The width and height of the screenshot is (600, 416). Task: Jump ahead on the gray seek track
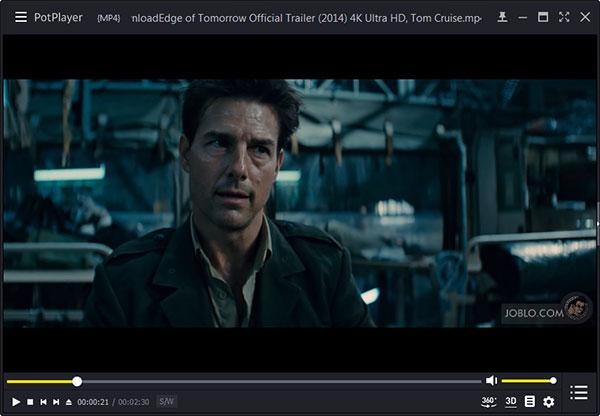click(281, 381)
